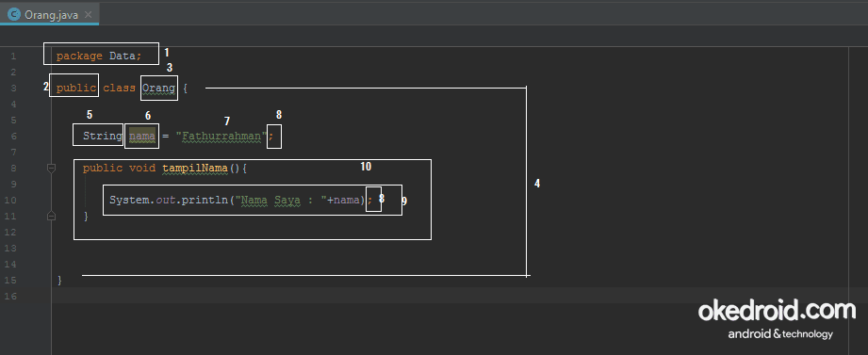Click the closing brace on line 11

[86, 217]
